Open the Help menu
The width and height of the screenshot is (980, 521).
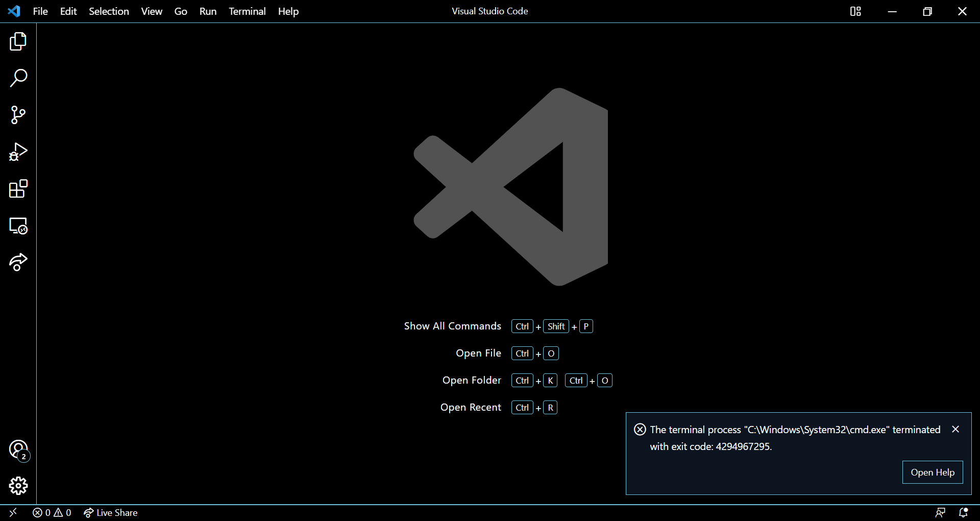coord(288,11)
